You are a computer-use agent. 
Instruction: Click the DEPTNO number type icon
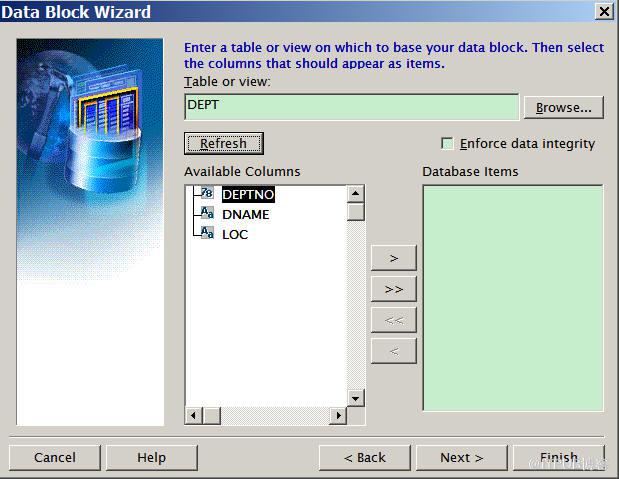207,193
